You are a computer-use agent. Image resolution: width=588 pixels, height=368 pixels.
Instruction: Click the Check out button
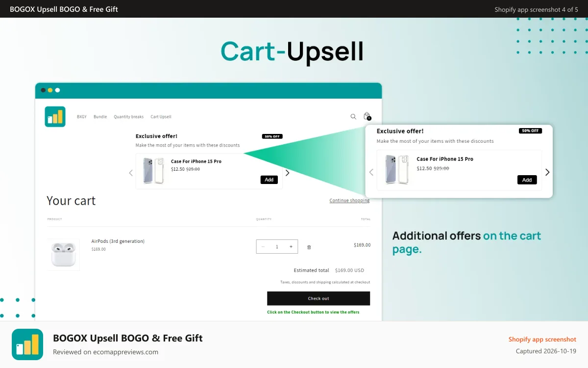pyautogui.click(x=318, y=298)
